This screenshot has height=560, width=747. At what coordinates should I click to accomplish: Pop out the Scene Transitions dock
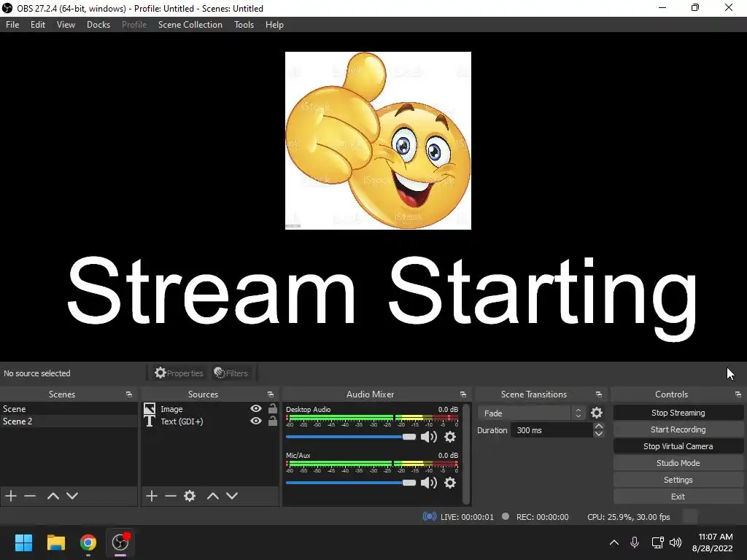click(599, 394)
